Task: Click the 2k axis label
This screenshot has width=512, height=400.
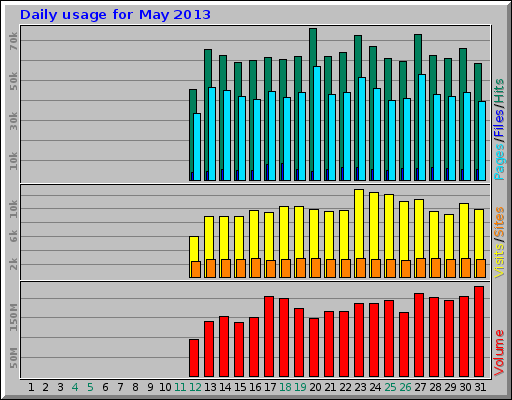Action: click(13, 264)
